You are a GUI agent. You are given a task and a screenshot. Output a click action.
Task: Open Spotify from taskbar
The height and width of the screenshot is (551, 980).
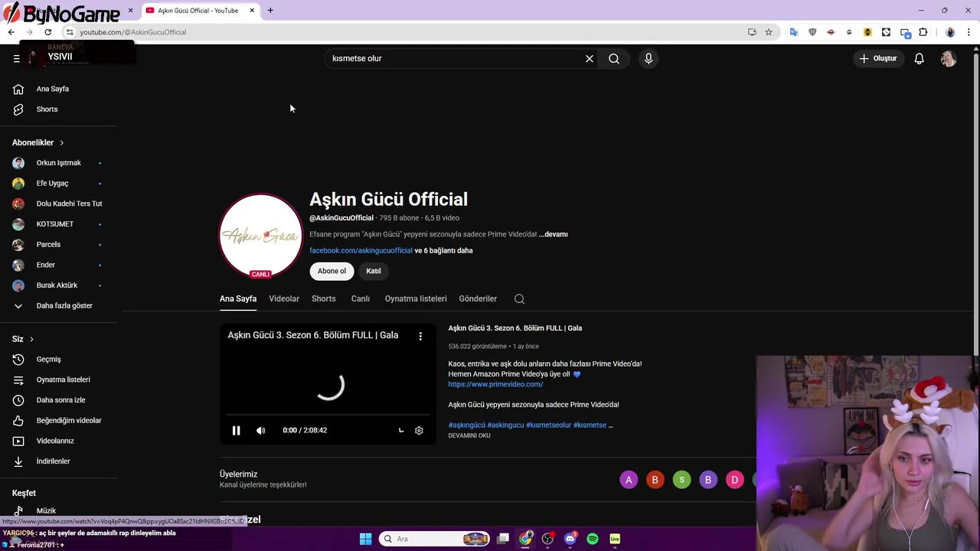click(x=593, y=539)
